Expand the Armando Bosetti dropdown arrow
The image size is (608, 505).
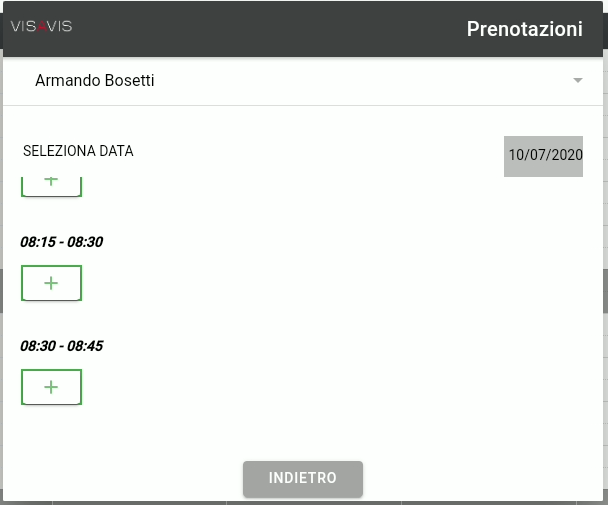578,80
